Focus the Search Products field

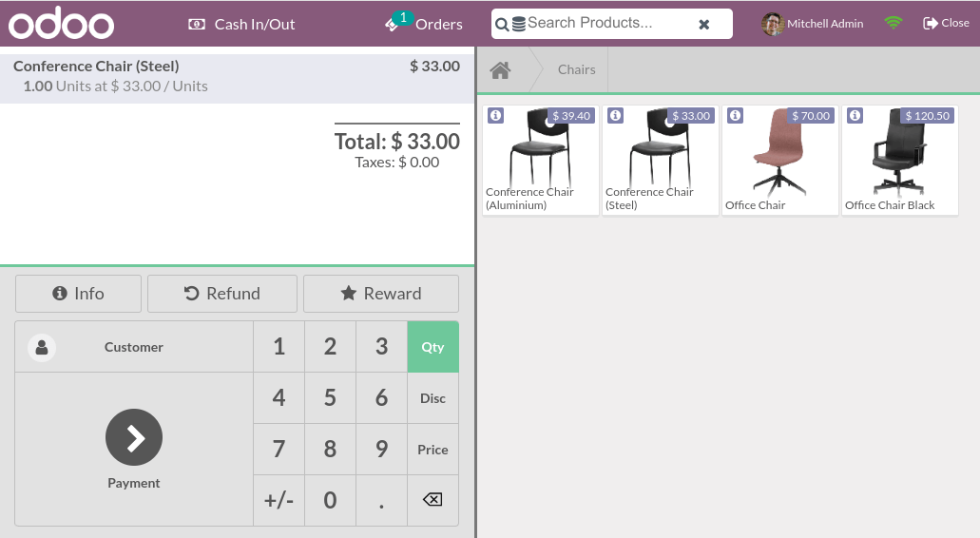[x=608, y=24]
